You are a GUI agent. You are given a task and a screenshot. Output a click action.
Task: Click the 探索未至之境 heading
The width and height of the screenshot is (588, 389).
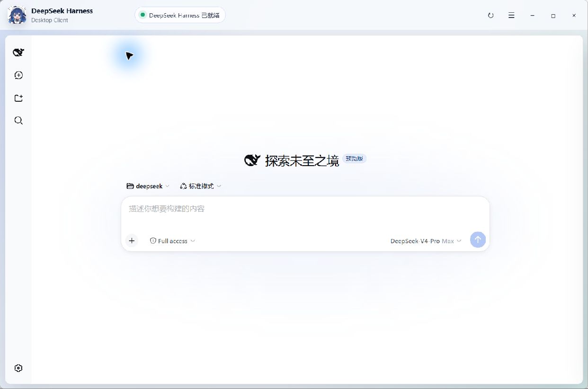pos(302,161)
